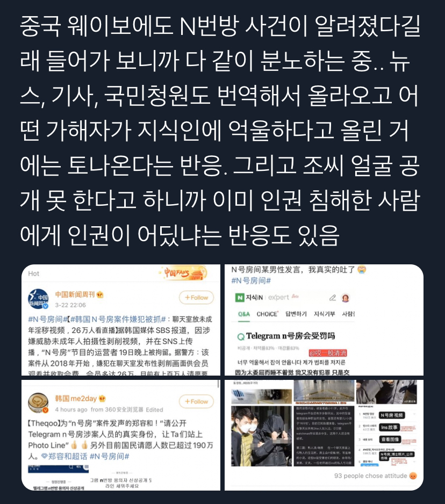
Task: Open the 답변하기 tab
Action: click(296, 314)
